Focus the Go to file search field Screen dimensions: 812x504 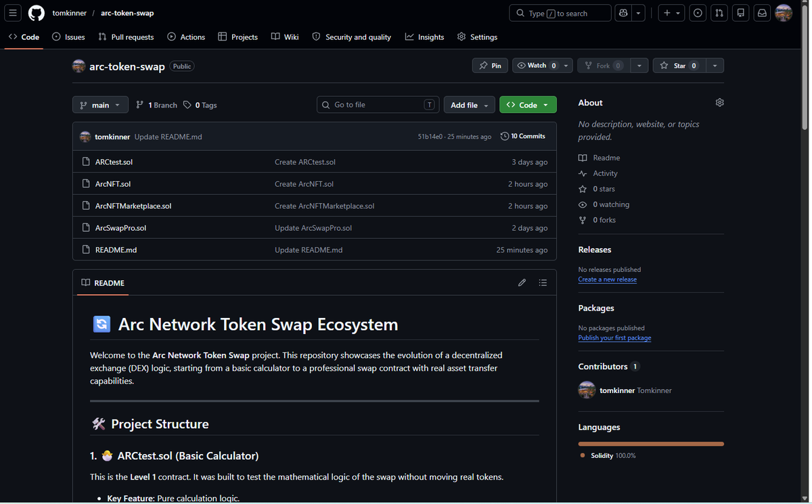(378, 105)
